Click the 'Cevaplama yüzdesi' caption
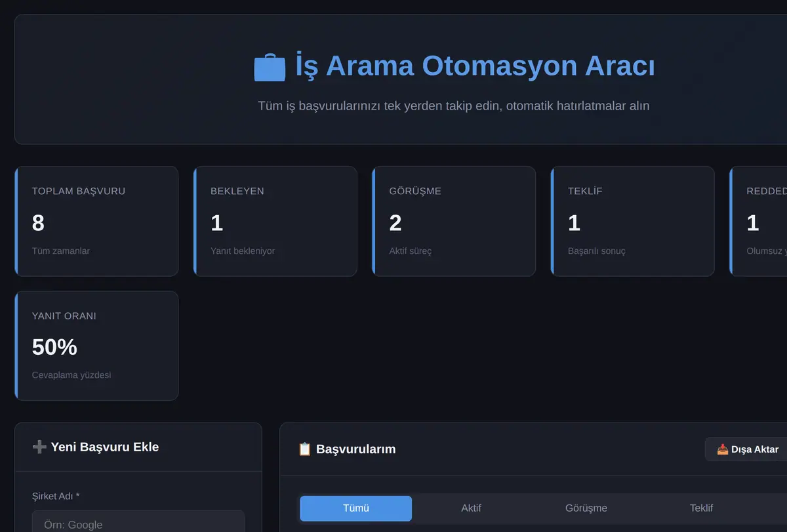787x532 pixels. (71, 375)
